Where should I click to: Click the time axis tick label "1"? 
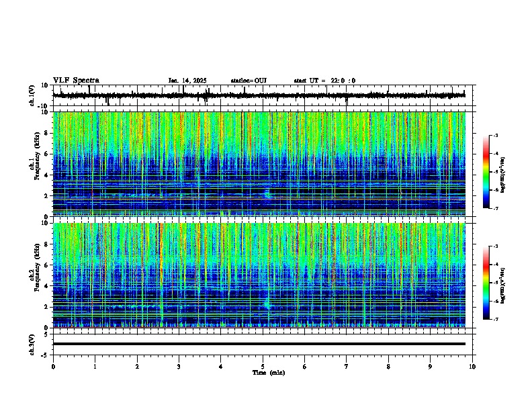tap(95, 367)
